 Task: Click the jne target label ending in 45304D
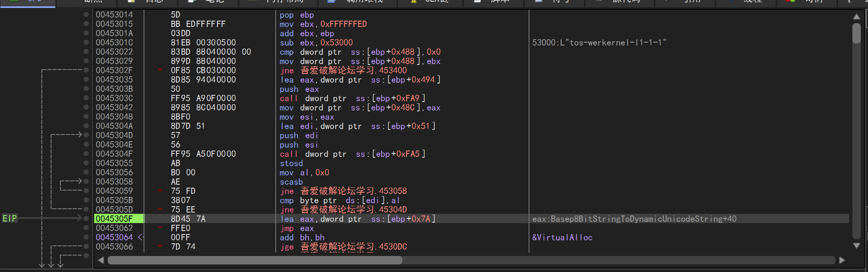pos(353,210)
